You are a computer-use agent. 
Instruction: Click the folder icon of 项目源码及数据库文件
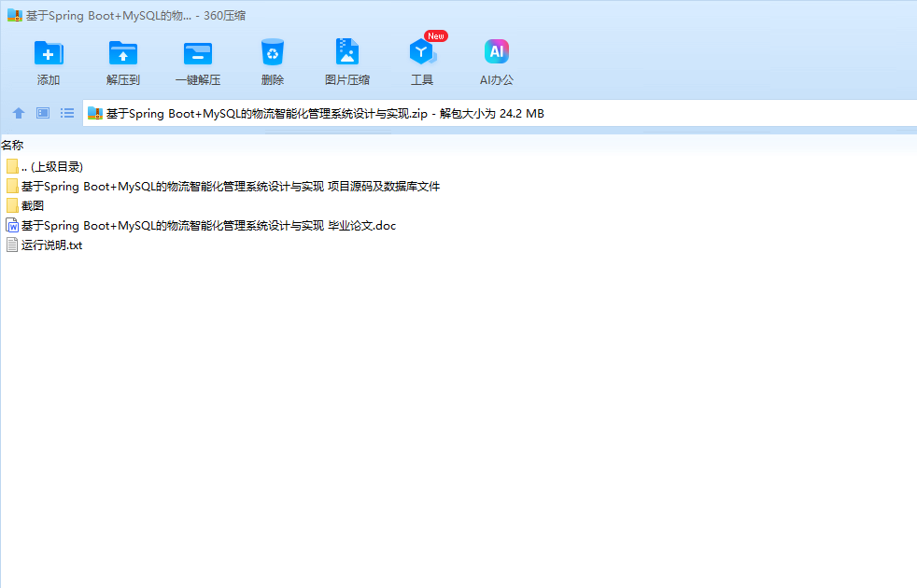point(12,187)
